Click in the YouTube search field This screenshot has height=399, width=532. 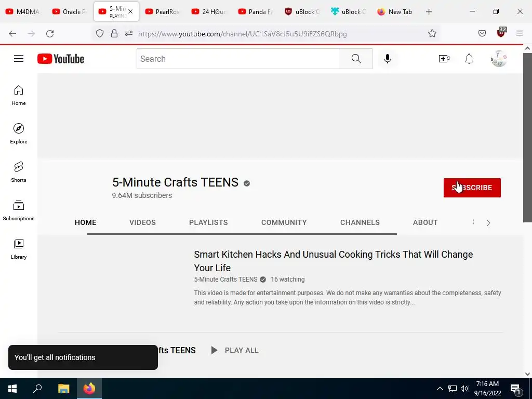click(238, 59)
